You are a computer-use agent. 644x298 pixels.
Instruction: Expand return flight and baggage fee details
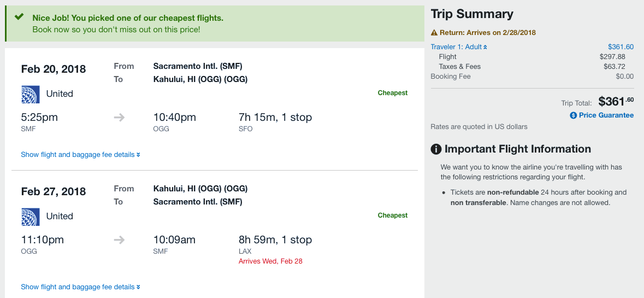click(80, 287)
